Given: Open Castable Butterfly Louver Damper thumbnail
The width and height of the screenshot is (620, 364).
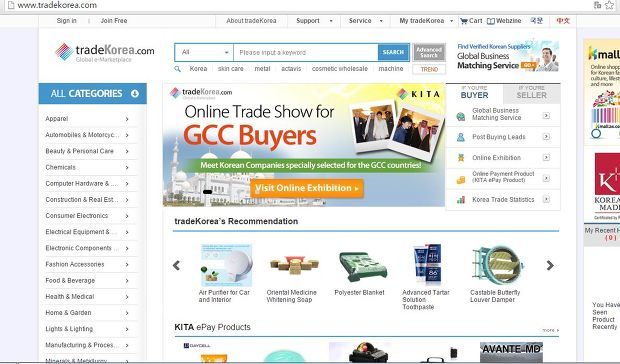Looking at the screenshot, I should click(x=497, y=266).
